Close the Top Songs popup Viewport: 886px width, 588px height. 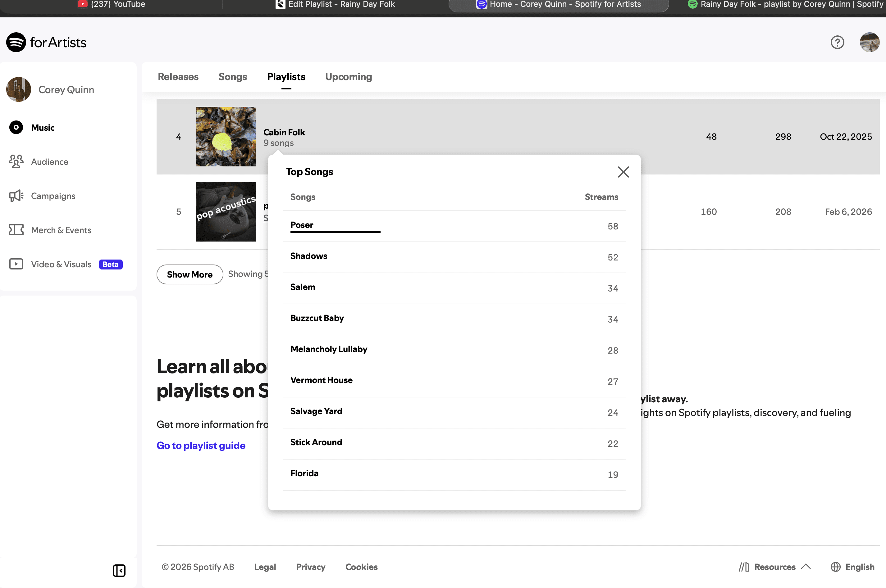[x=623, y=172]
